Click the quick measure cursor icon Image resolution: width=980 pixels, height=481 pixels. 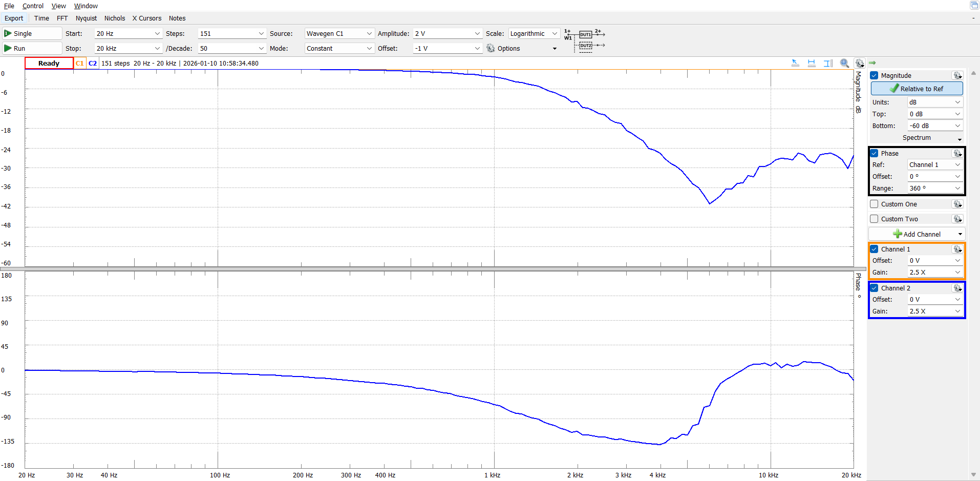tap(795, 63)
